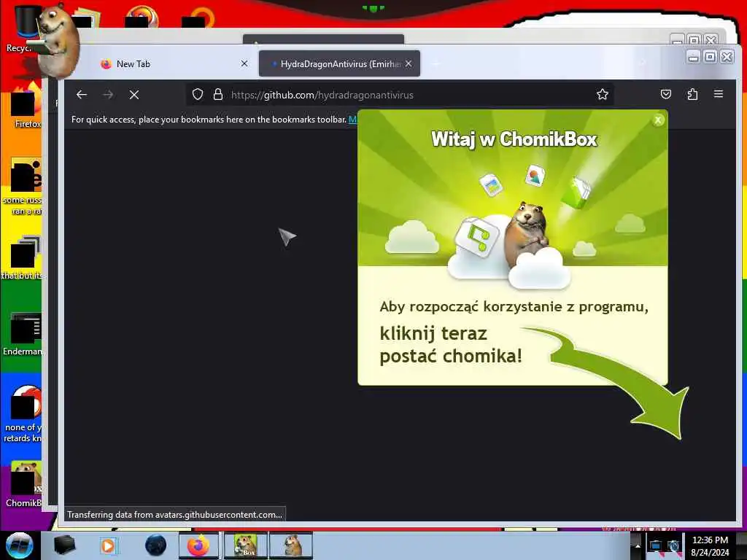747x560 pixels.
Task: Dismiss the Witaj w ChomikBox popup
Action: (x=658, y=120)
